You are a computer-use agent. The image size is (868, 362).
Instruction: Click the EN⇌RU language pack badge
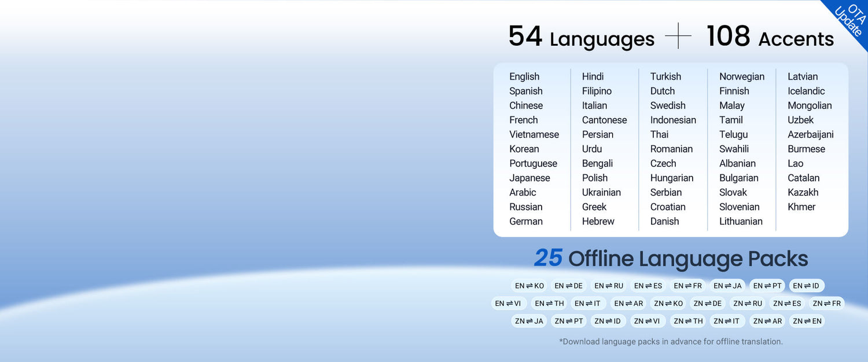click(x=609, y=286)
